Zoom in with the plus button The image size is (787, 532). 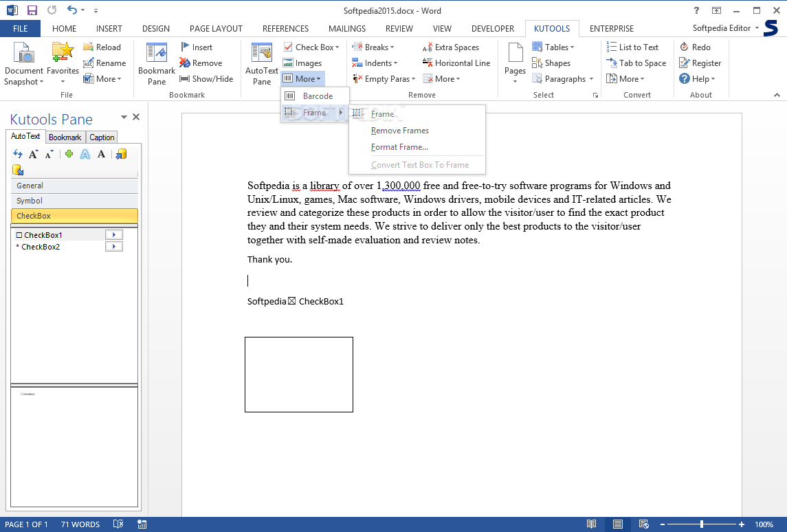pos(742,524)
